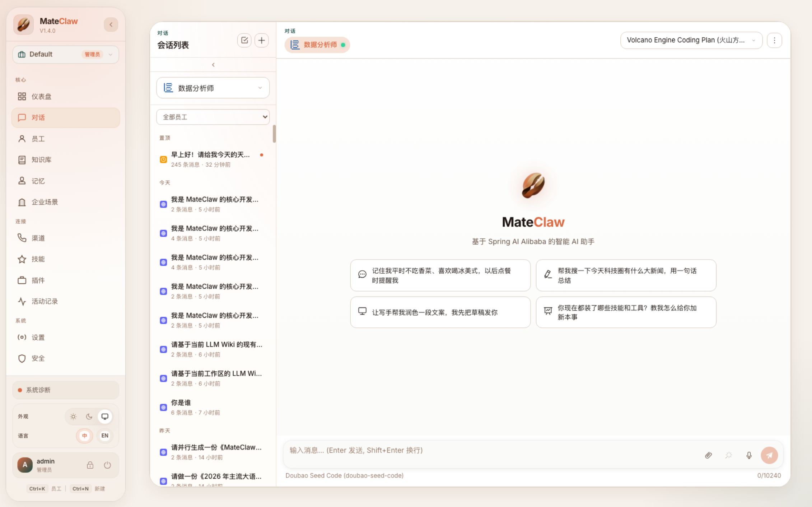Image resolution: width=812 pixels, height=507 pixels.
Task: Open the three-dot more options menu
Action: coord(774,40)
